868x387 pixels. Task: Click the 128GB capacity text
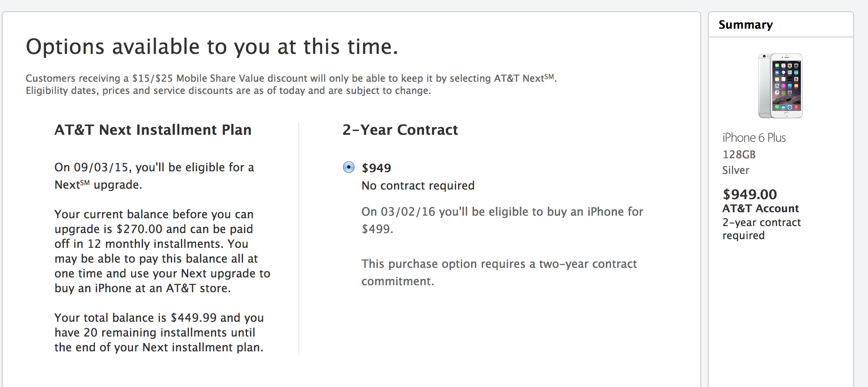click(739, 154)
